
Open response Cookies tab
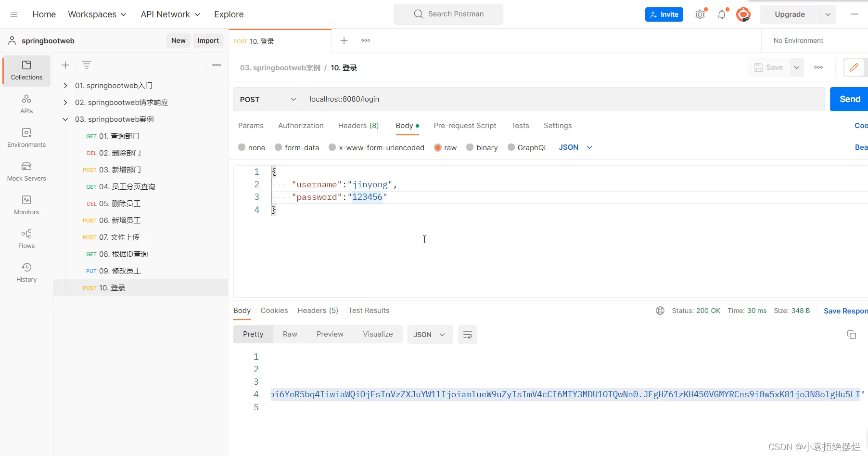point(274,311)
